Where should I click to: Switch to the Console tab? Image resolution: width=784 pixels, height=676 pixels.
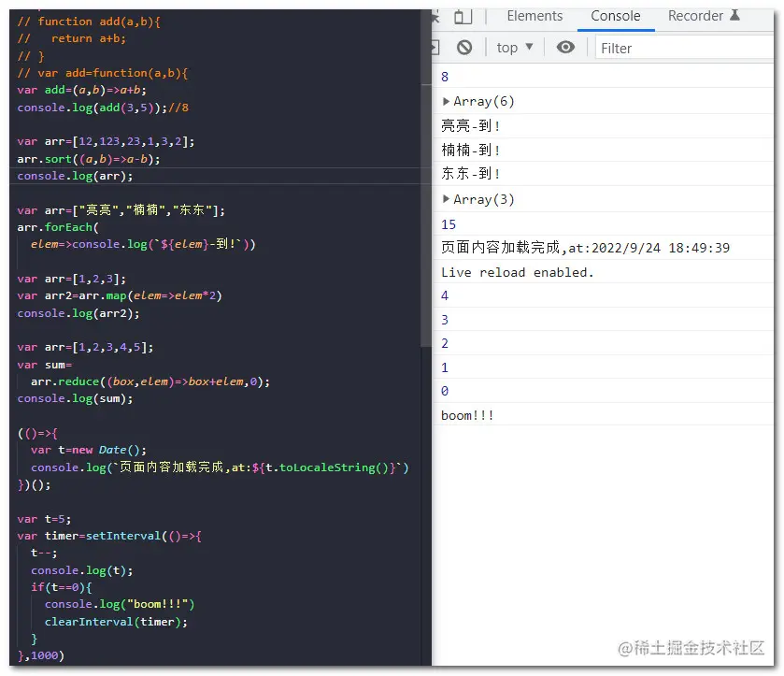click(616, 16)
